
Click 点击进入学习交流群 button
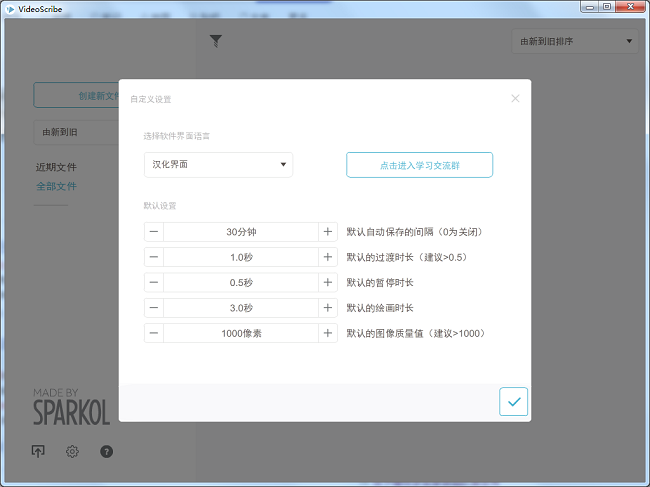(x=420, y=165)
